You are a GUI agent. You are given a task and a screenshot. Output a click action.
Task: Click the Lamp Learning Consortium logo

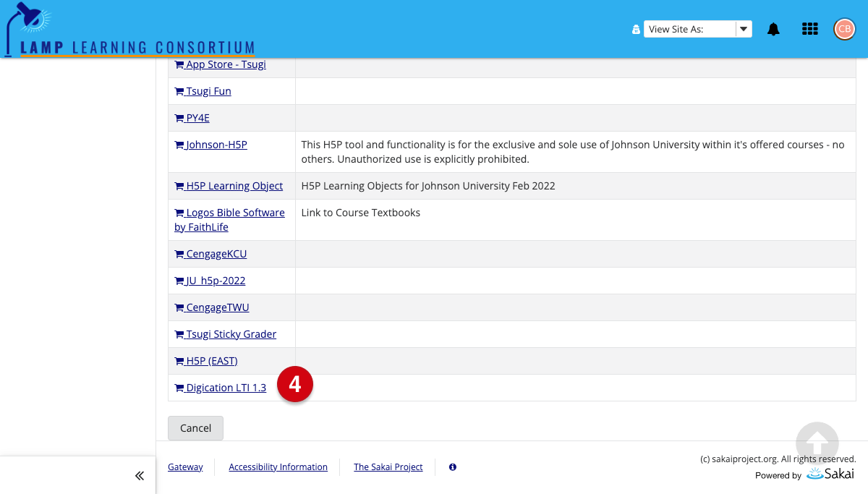coord(130,30)
